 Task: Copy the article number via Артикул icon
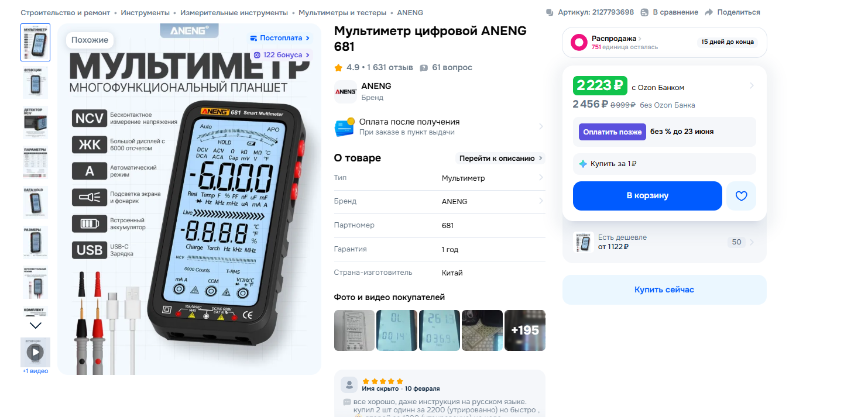click(x=549, y=12)
